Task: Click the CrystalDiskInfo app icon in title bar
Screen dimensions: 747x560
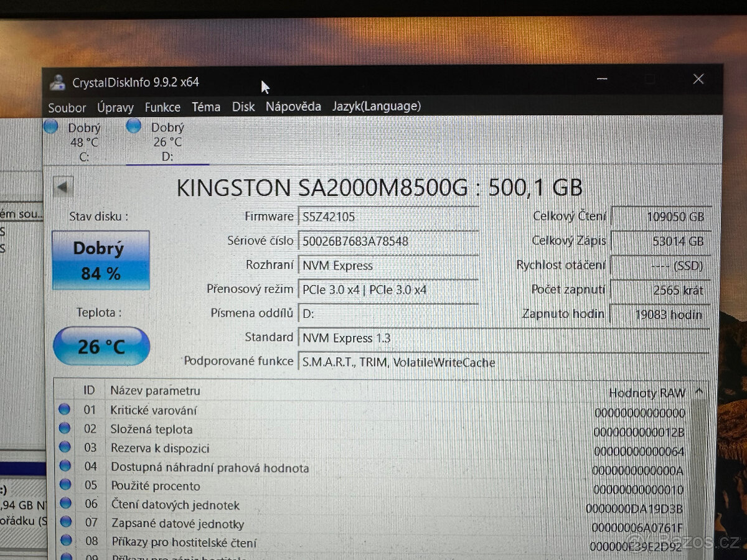Action: 58,82
